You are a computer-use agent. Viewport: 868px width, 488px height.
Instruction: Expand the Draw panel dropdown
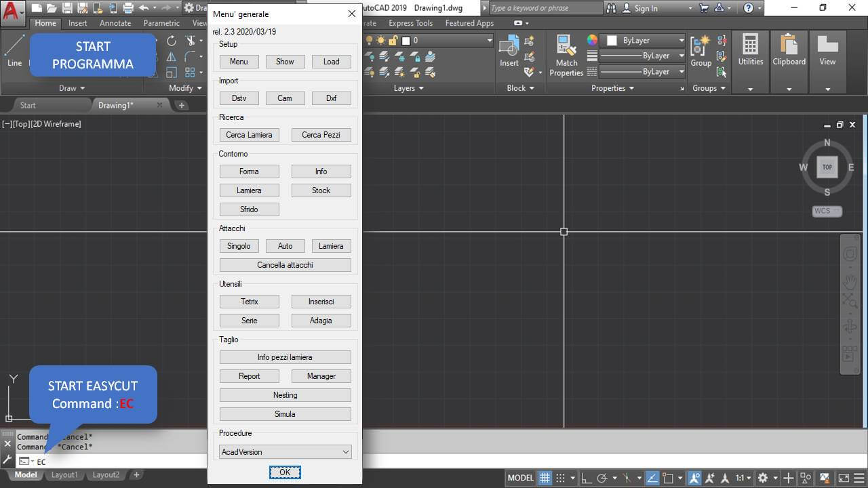(x=72, y=88)
